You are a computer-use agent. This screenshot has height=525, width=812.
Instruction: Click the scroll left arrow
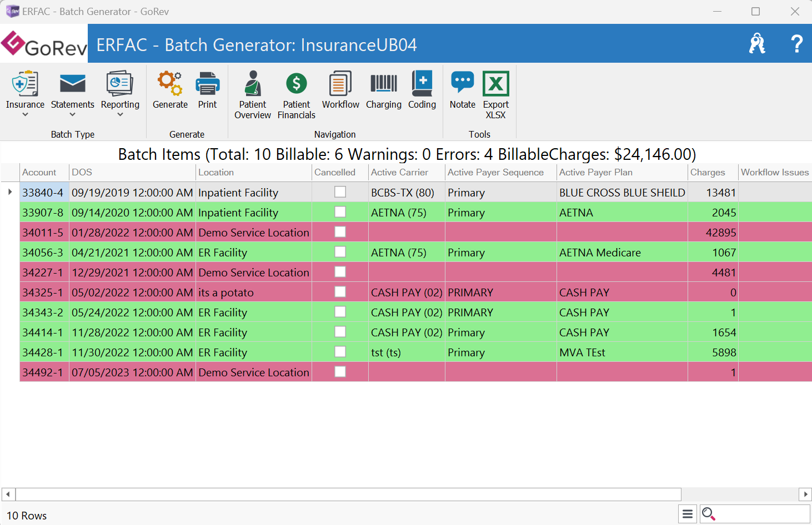[x=8, y=494]
